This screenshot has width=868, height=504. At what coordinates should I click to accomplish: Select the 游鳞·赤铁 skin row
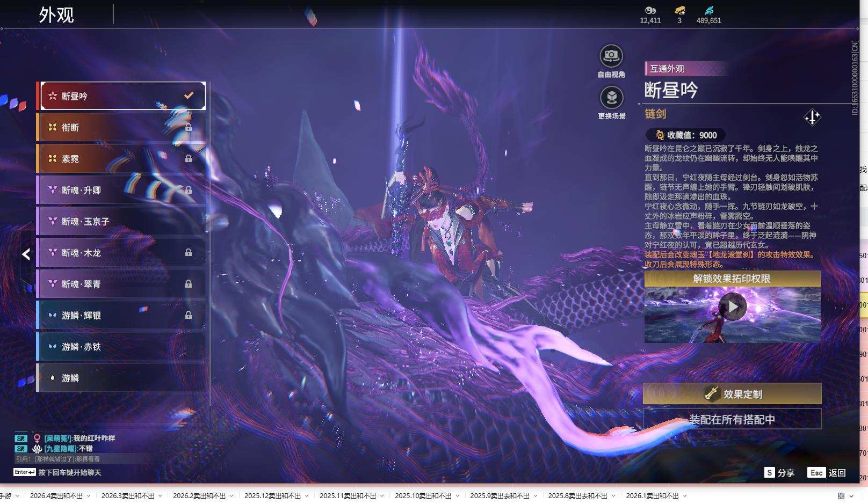pos(121,347)
